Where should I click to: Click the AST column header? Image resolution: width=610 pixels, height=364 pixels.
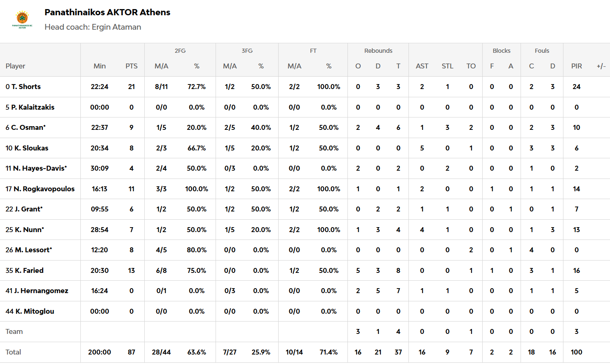point(422,66)
